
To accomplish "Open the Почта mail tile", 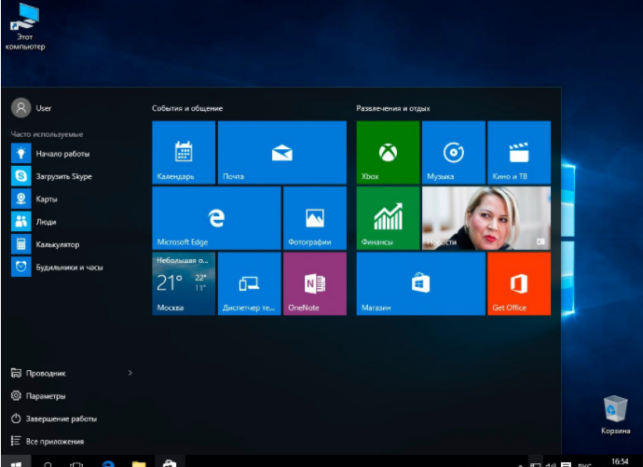I will click(282, 152).
